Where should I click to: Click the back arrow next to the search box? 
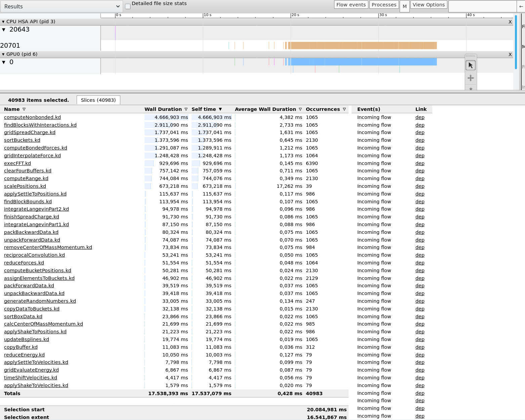pyautogui.click(x=521, y=6)
